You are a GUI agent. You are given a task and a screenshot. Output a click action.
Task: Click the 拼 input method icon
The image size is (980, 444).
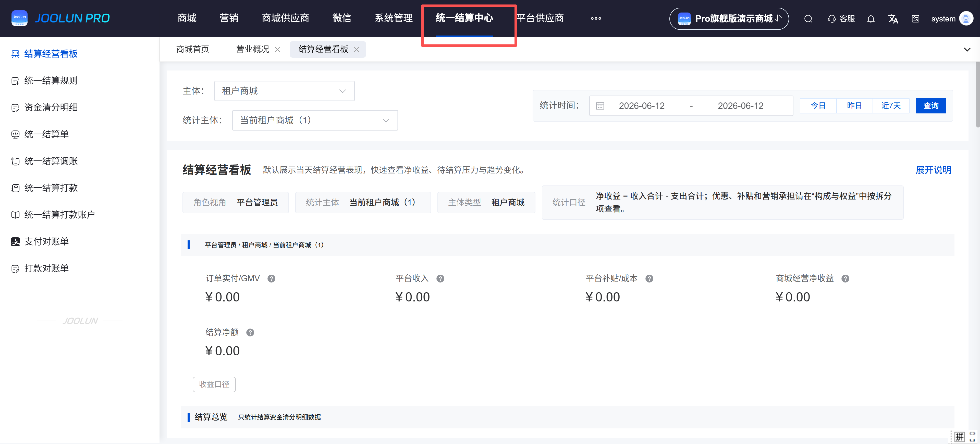[x=960, y=437]
